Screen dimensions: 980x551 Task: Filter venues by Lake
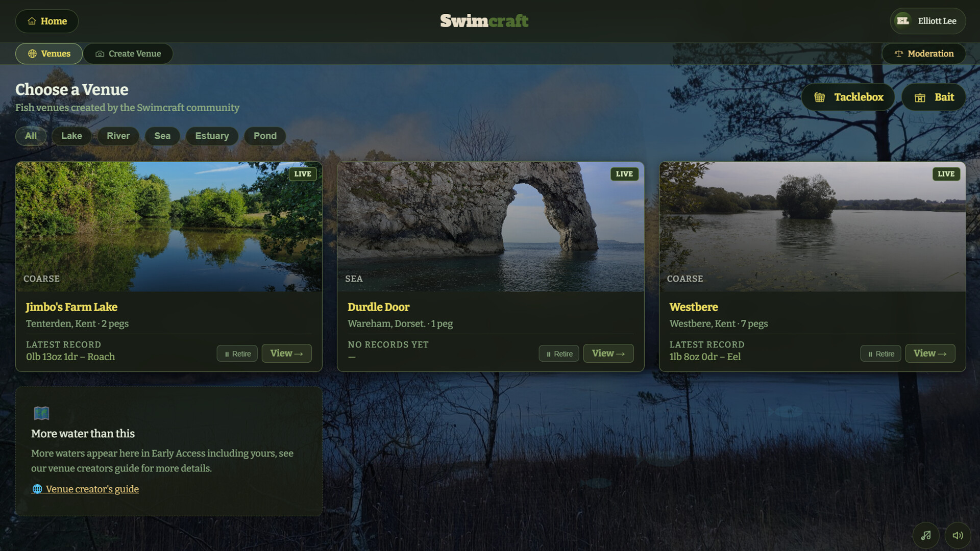click(x=71, y=136)
